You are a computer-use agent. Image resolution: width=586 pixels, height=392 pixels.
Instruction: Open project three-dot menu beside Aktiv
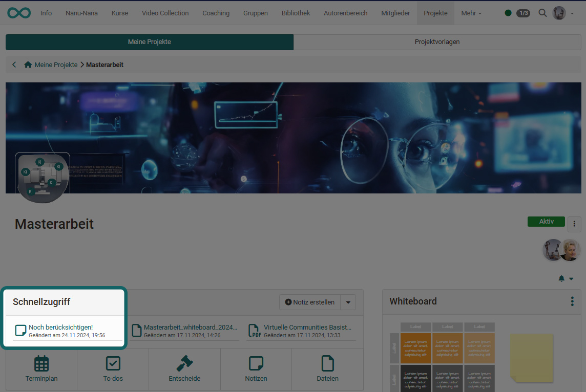click(574, 224)
